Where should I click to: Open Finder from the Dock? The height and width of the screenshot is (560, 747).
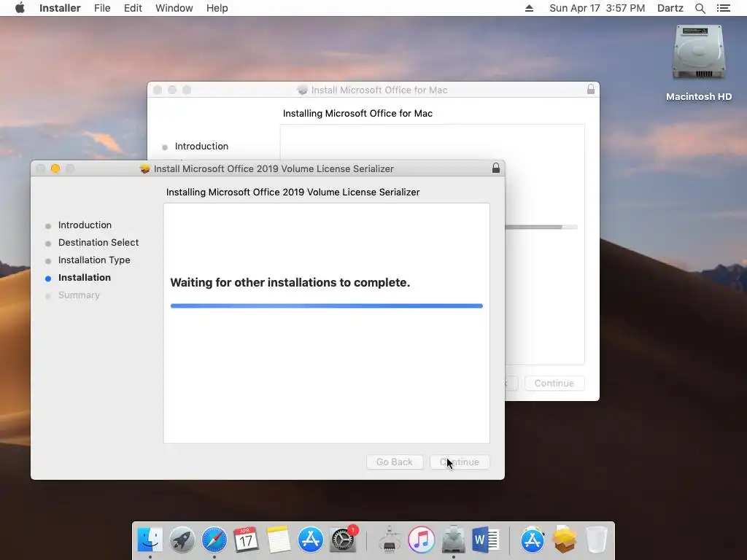(150, 540)
